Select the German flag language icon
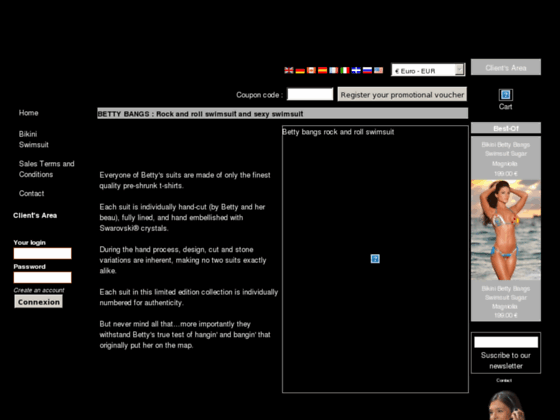 [x=300, y=70]
